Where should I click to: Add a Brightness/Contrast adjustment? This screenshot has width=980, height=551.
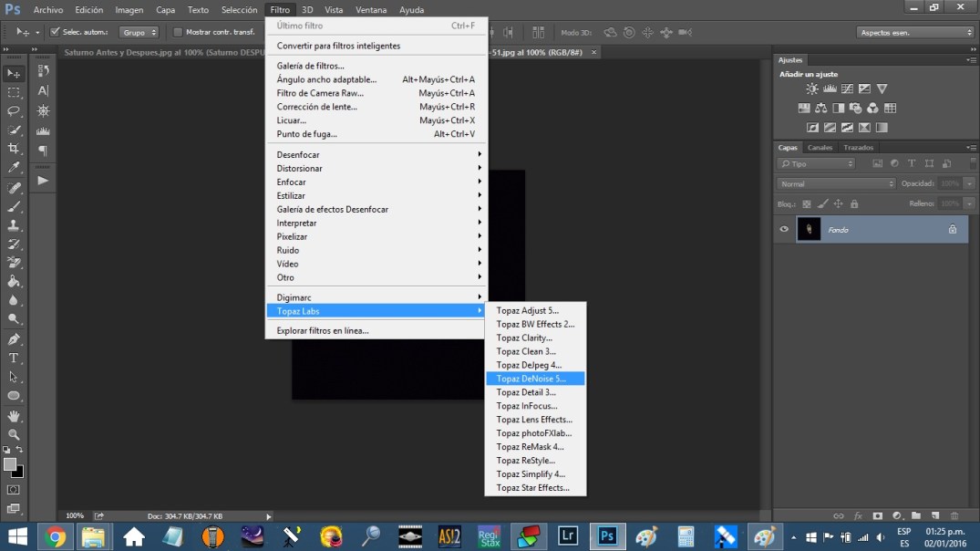point(812,89)
